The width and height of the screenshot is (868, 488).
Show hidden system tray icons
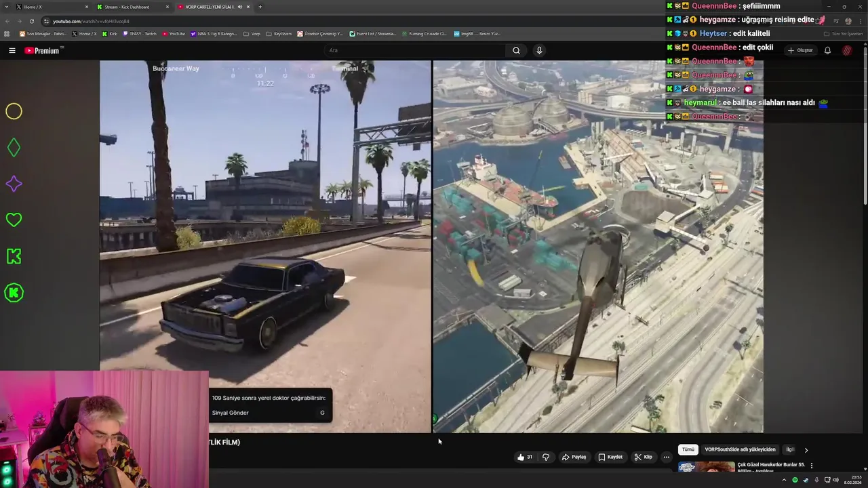coord(785,480)
